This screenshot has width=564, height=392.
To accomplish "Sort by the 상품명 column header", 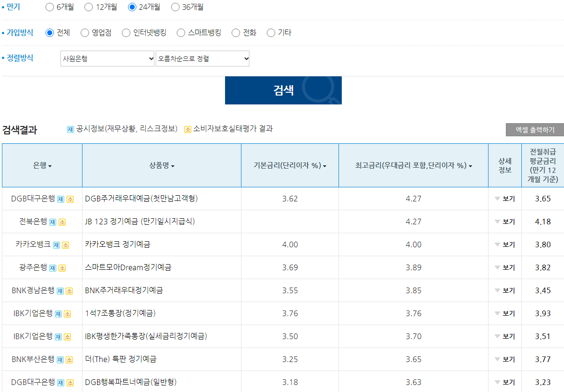I will point(162,165).
